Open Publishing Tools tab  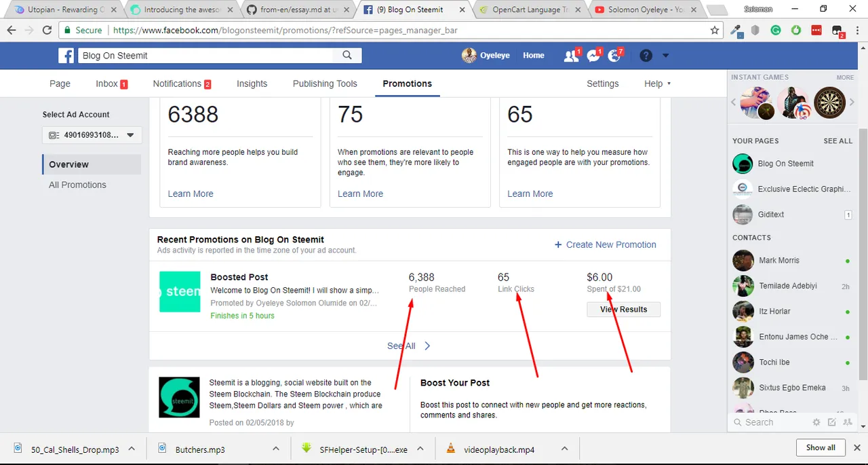click(x=325, y=83)
